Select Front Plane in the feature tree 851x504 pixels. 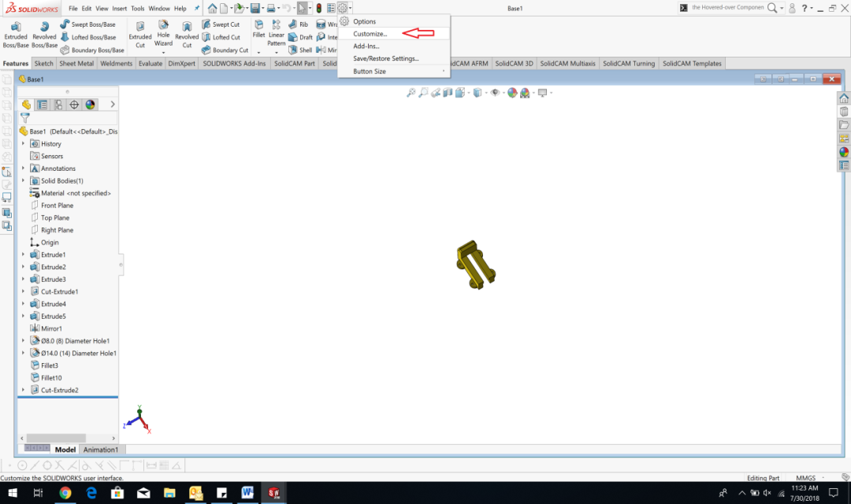pos(57,206)
